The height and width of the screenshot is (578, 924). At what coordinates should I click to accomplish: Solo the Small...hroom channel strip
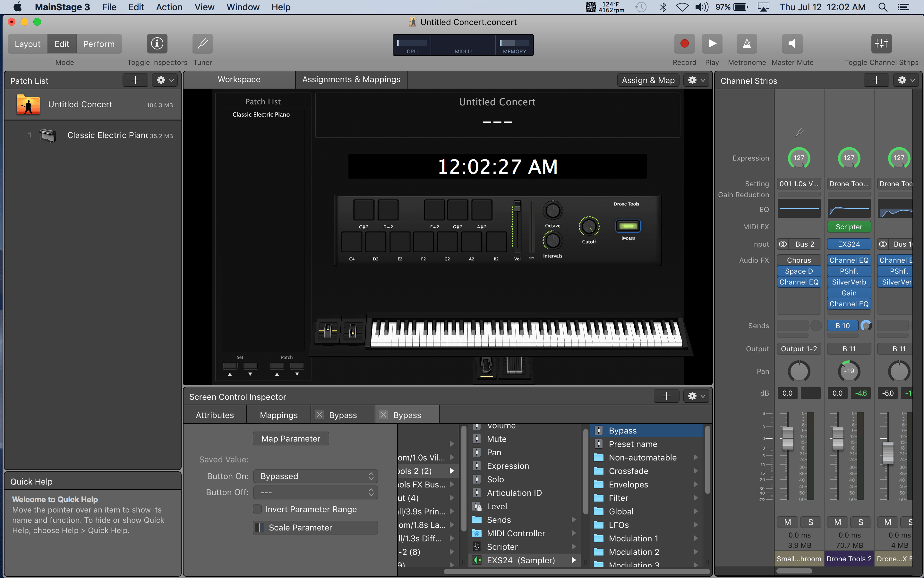tap(810, 522)
